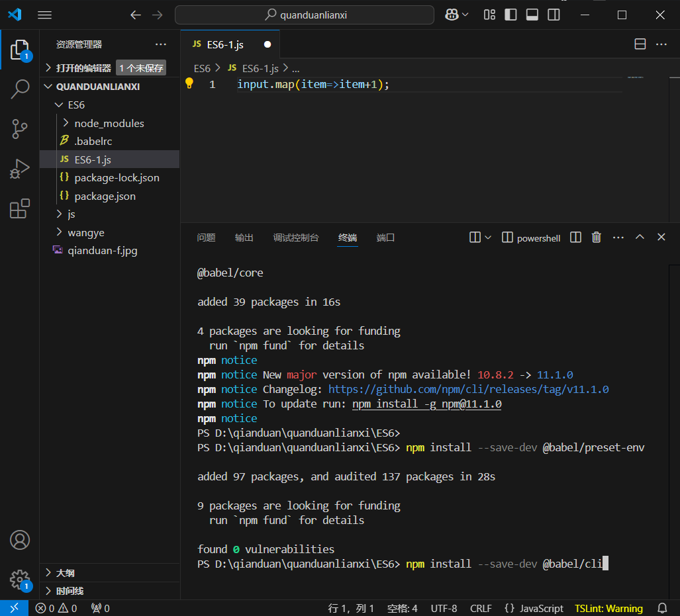Open the Manage settings gear
The image size is (680, 616).
[20, 579]
